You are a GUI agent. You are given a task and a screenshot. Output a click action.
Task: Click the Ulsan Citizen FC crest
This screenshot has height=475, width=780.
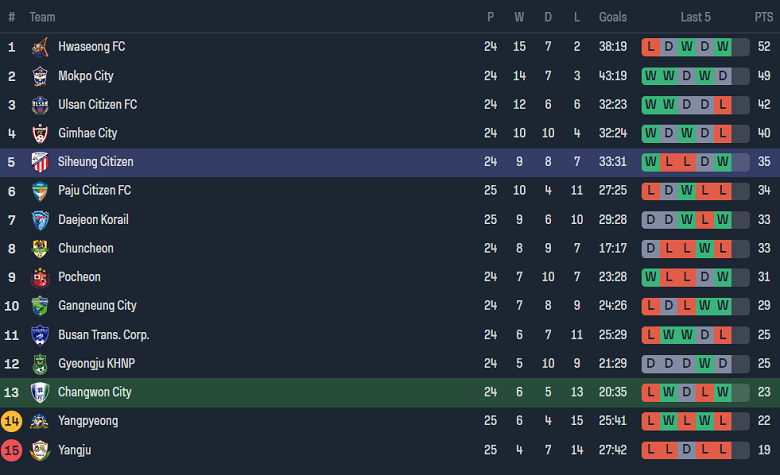(x=40, y=105)
